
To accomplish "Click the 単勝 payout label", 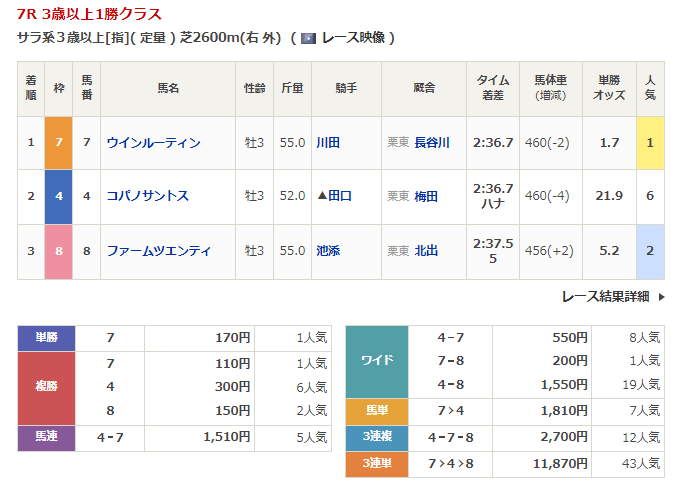I will tap(46, 338).
